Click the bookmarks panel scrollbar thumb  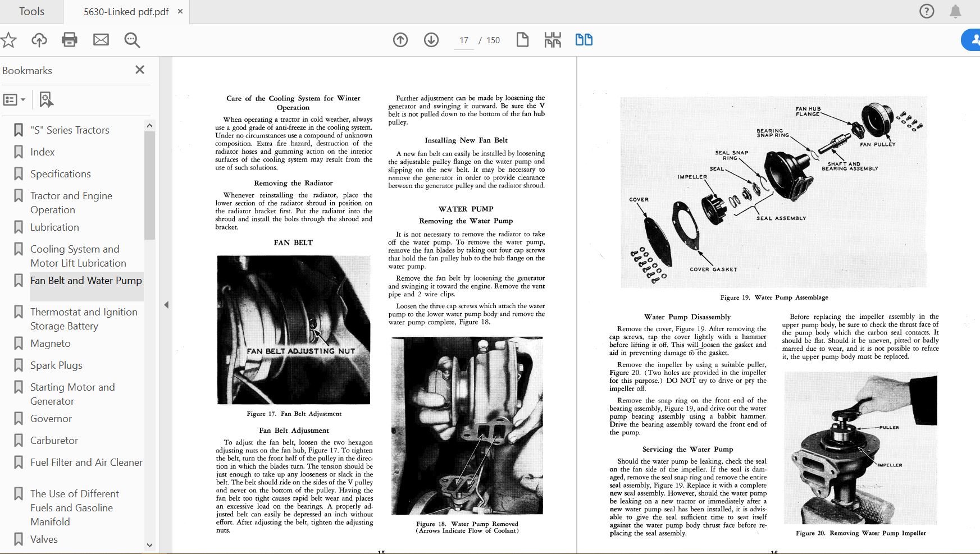(x=149, y=185)
